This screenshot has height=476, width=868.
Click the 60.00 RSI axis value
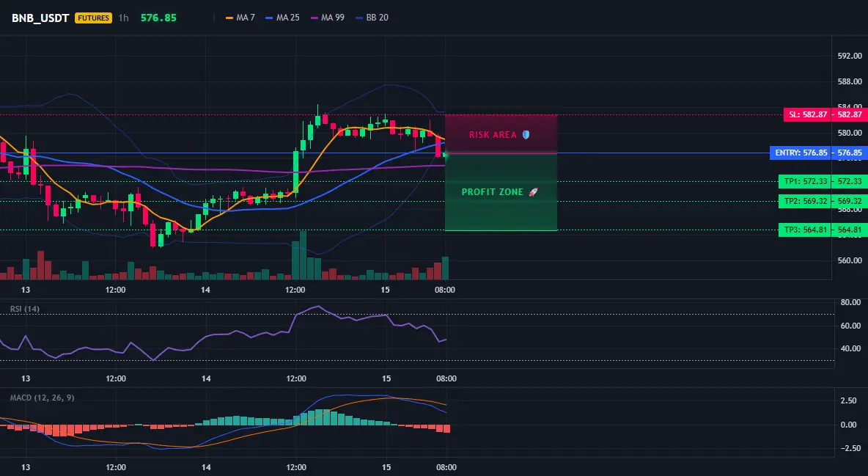click(x=851, y=326)
